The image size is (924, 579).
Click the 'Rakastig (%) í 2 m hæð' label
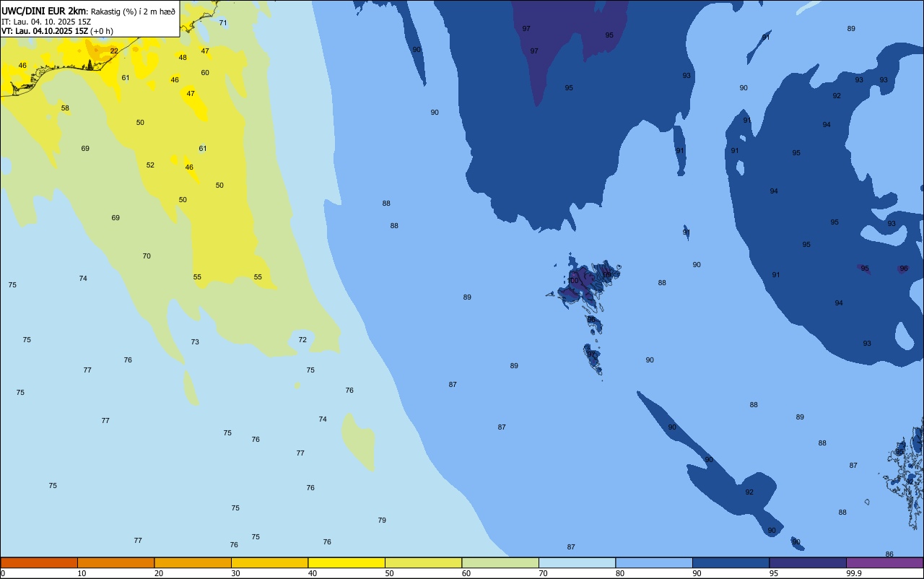133,12
